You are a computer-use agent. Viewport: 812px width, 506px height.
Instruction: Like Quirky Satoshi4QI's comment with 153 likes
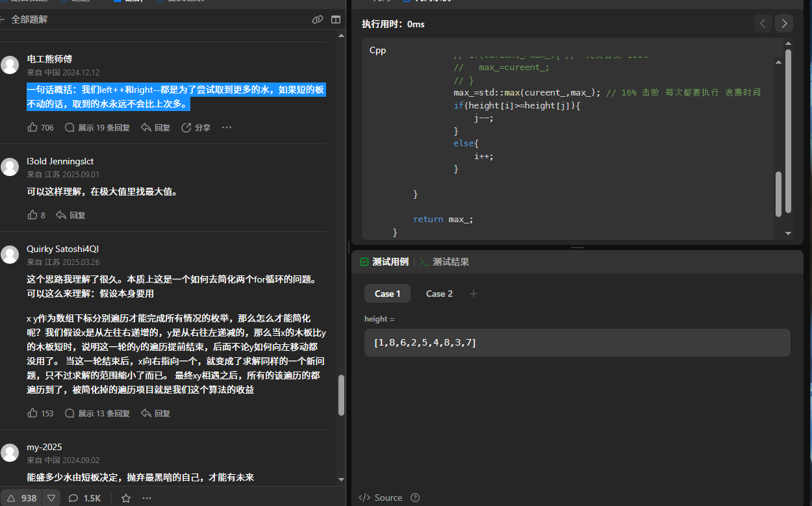(x=40, y=413)
